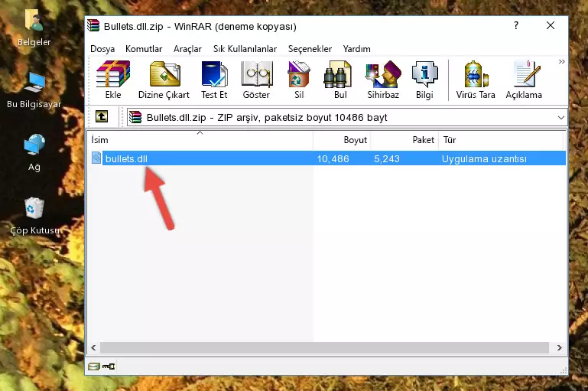
Task: Select the Belgeler desktop icon
Action: 34,28
